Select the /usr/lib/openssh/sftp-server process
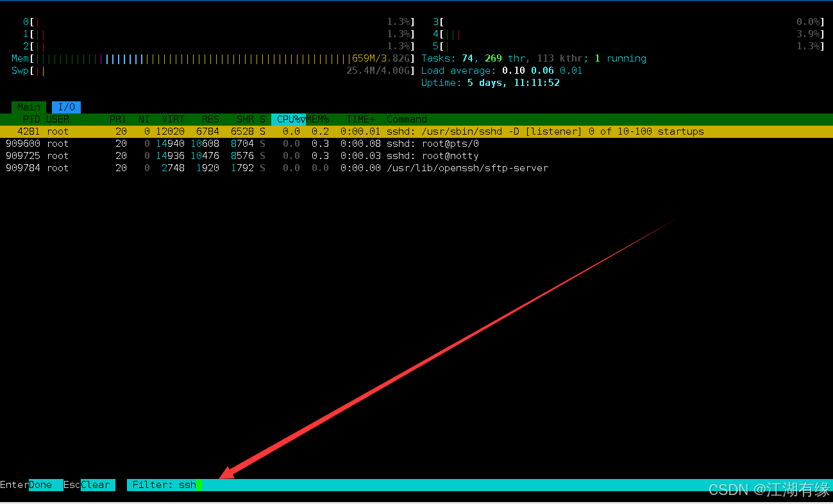Image resolution: width=833 pixels, height=504 pixels. [416, 168]
